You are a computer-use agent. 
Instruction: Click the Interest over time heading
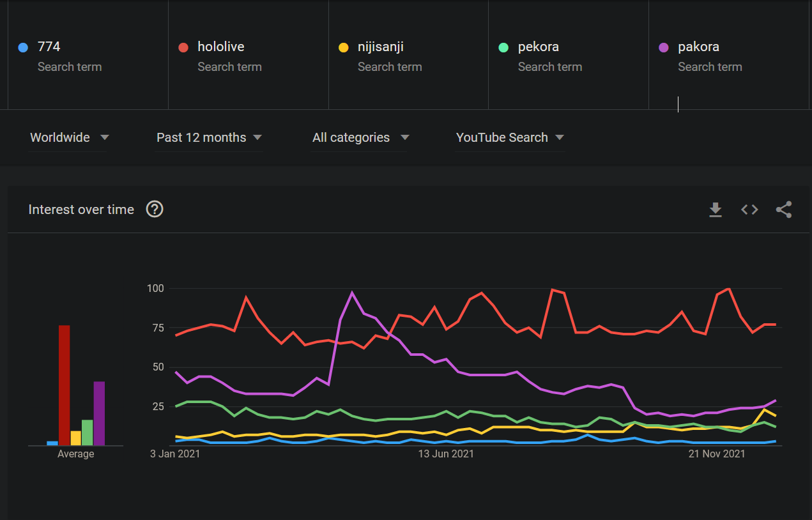point(81,210)
